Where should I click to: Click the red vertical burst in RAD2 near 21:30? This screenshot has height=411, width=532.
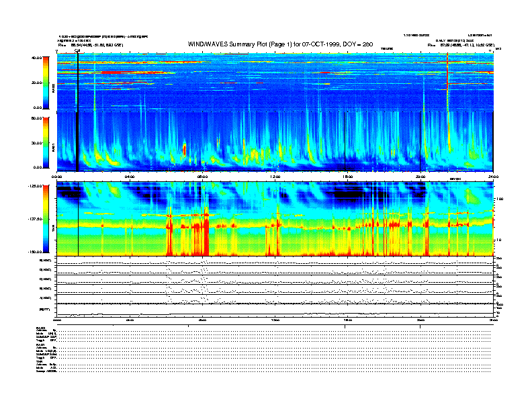click(447, 82)
